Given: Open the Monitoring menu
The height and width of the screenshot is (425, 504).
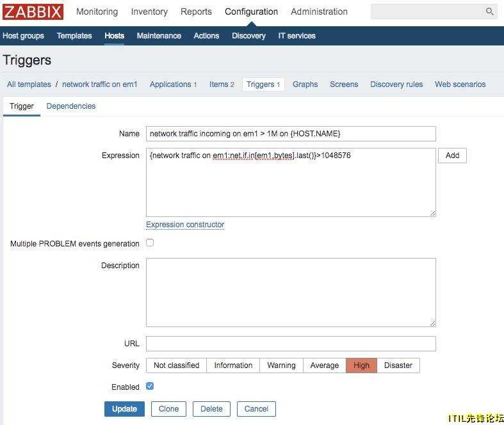Looking at the screenshot, I should click(97, 12).
